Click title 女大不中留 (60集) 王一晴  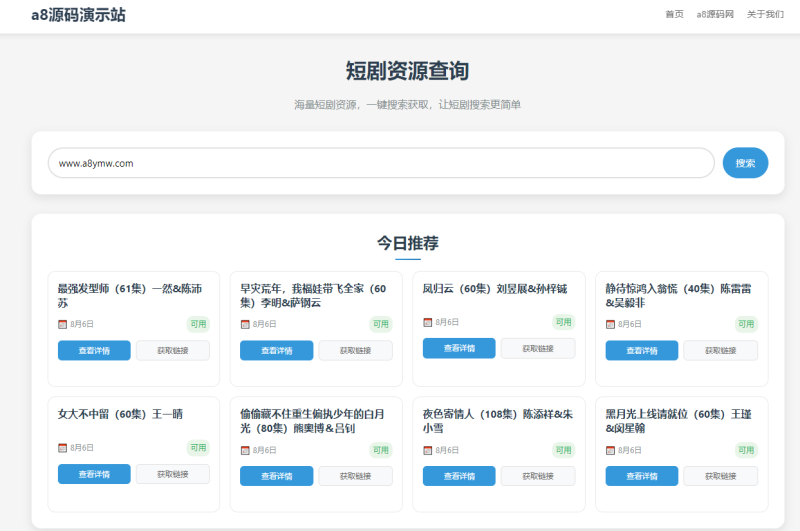[120, 414]
